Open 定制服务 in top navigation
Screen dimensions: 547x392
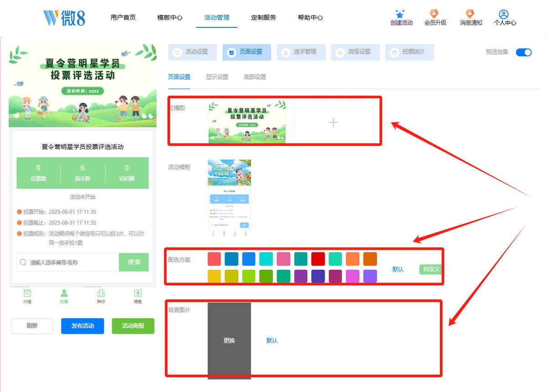[263, 17]
